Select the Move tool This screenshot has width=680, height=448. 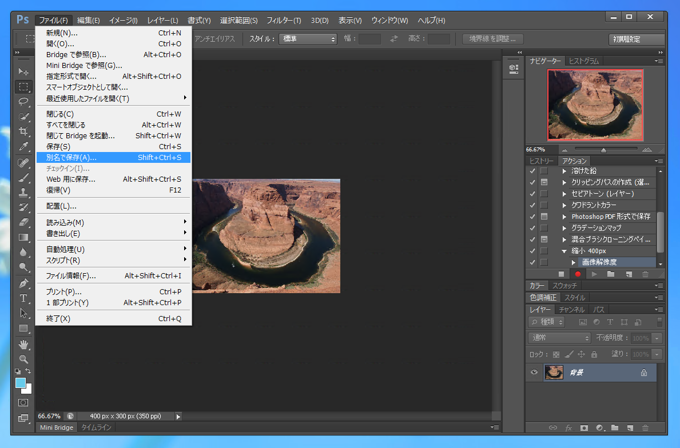[23, 72]
